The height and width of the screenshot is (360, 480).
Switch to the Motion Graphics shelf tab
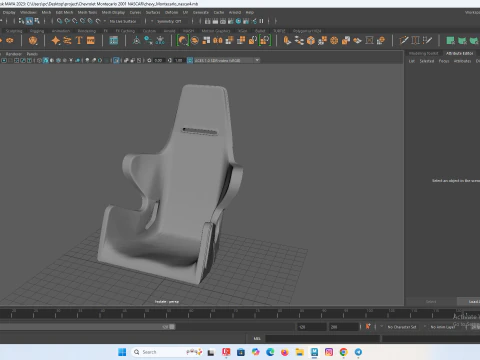216,31
